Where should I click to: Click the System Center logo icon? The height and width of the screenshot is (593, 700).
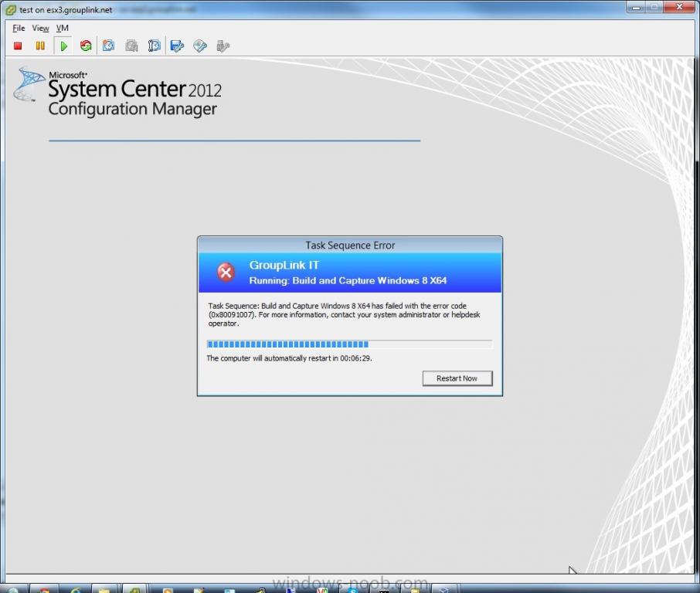(28, 85)
